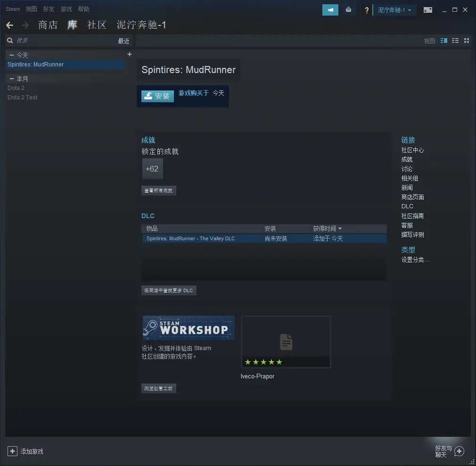
Task: Click the Iveco-Prapor item title
Action: pos(257,376)
